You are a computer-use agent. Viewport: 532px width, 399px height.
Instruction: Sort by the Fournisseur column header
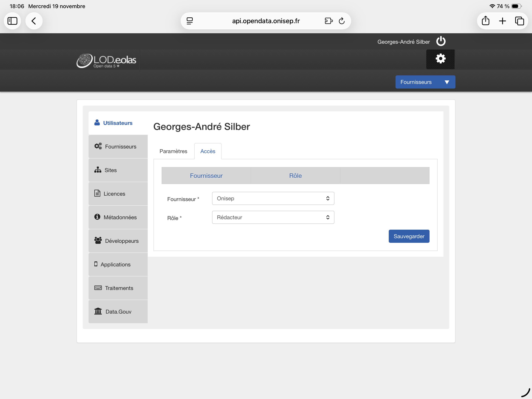click(x=206, y=176)
